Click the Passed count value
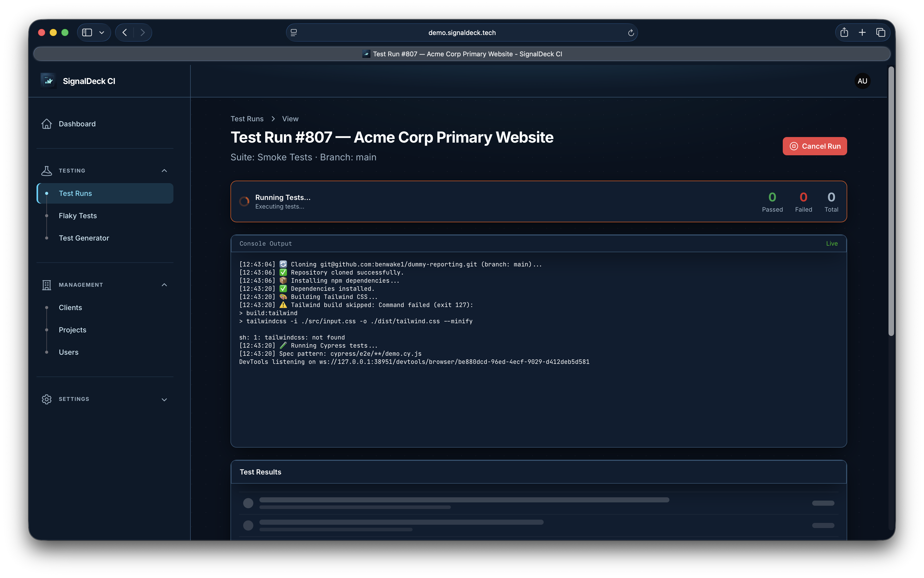This screenshot has width=924, height=578. click(x=772, y=197)
